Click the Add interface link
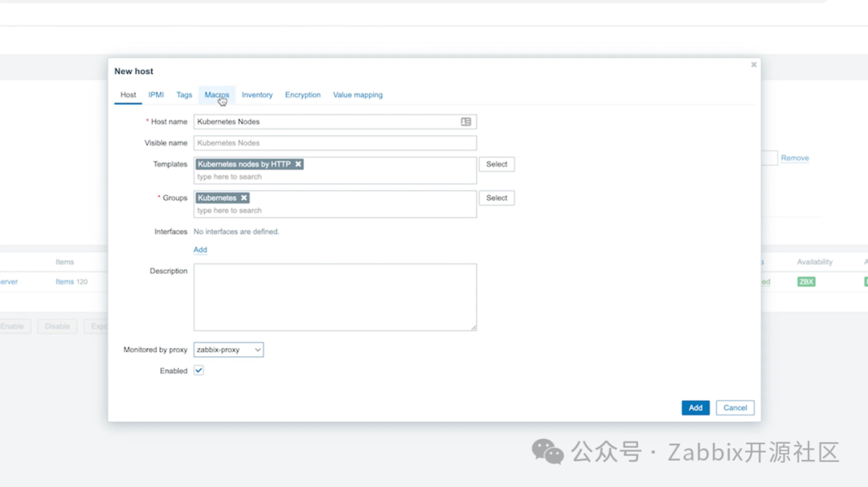The image size is (868, 487). 200,250
